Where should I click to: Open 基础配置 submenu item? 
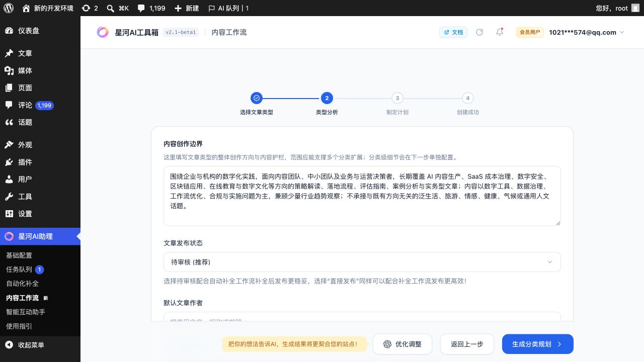tap(19, 255)
